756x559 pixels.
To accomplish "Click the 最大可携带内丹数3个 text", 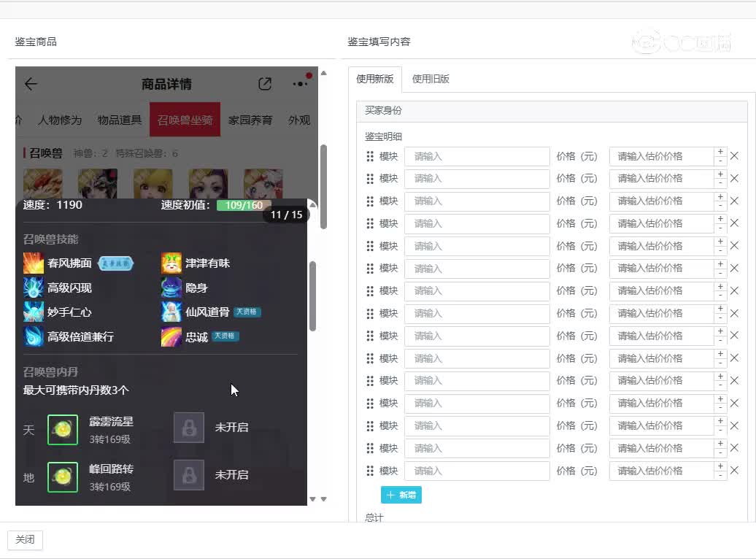I will [76, 390].
